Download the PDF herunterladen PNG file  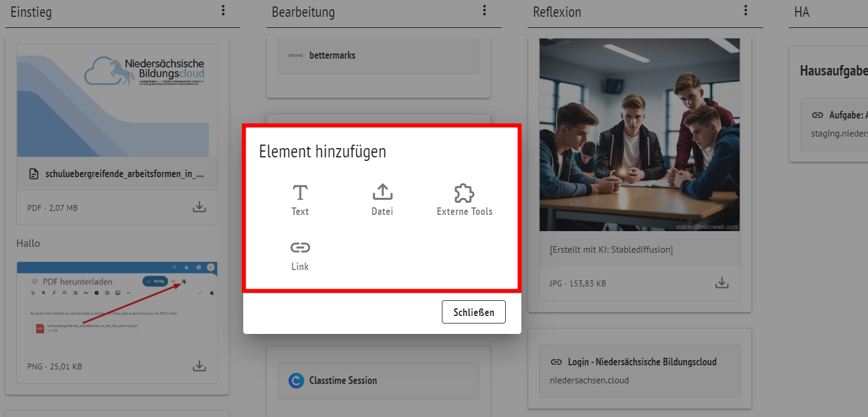(x=199, y=366)
